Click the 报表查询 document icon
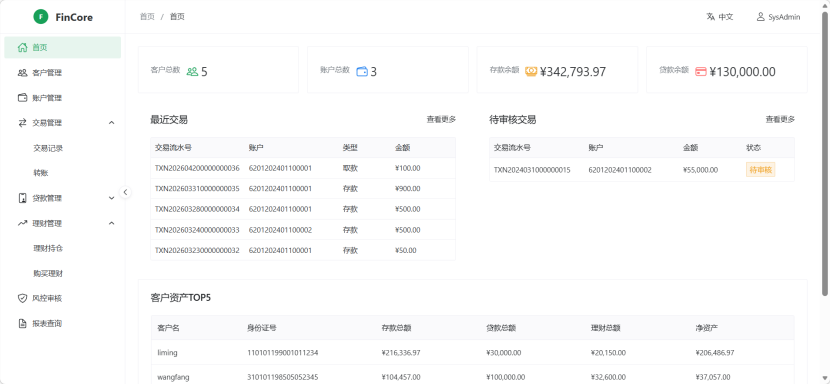 [x=22, y=323]
